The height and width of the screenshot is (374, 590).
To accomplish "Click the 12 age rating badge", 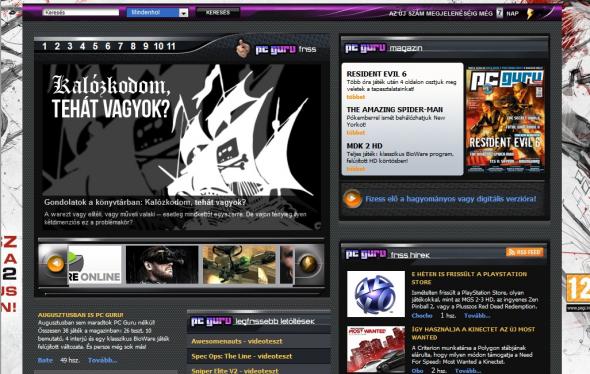I will pos(578,289).
